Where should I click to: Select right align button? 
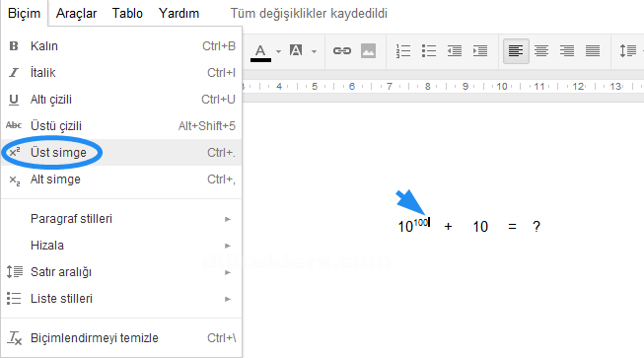pyautogui.click(x=567, y=51)
